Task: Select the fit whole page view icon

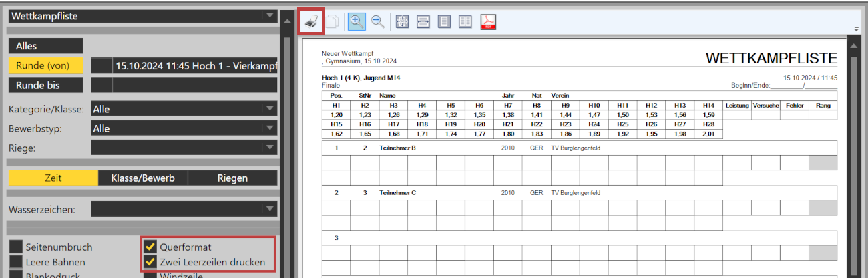Action: pos(402,21)
